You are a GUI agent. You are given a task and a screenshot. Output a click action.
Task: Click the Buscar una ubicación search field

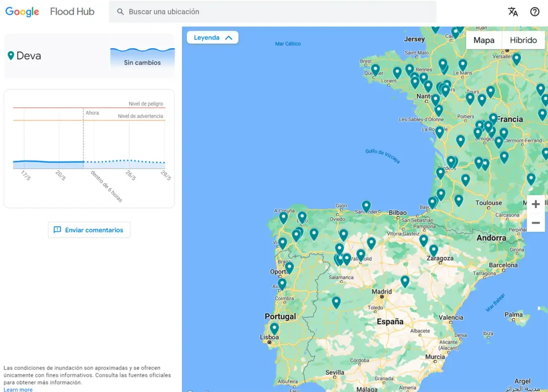click(277, 12)
